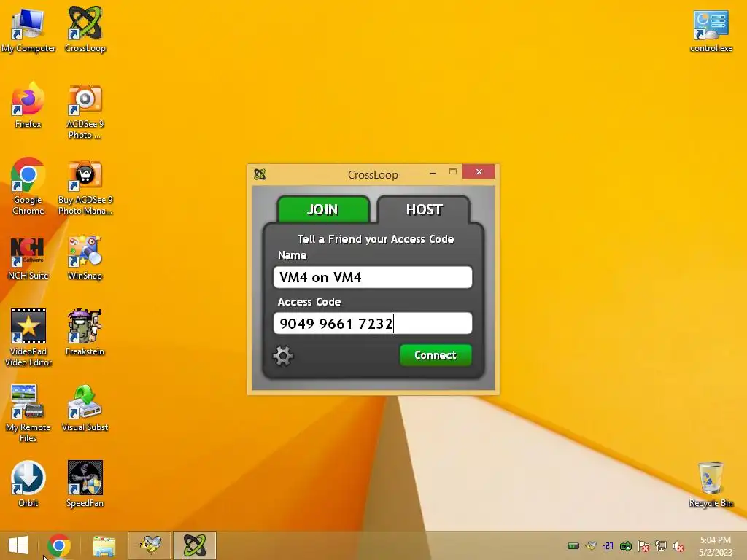Click the green Connect button
Viewport: 747px width, 560px height.
436,355
